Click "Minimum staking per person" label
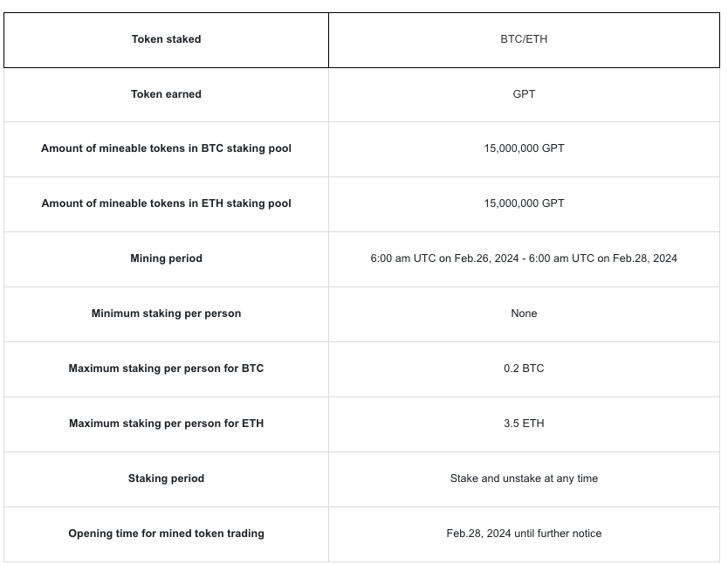This screenshot has width=728, height=565. (166, 314)
